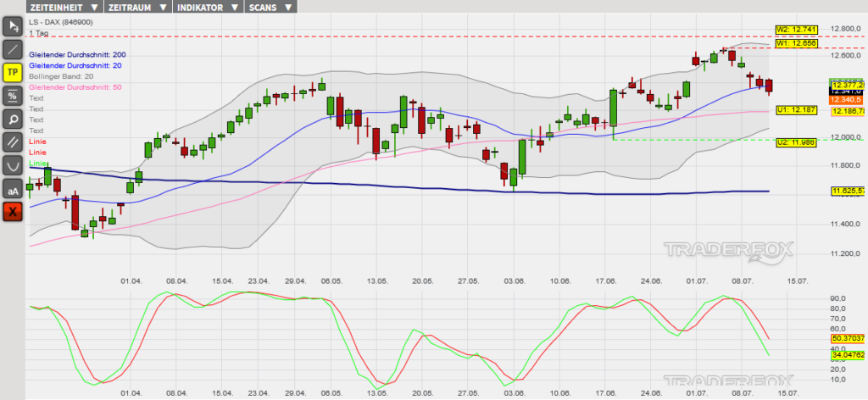
Task: Open the ZEITEINHEIT dropdown menu
Action: [x=64, y=7]
